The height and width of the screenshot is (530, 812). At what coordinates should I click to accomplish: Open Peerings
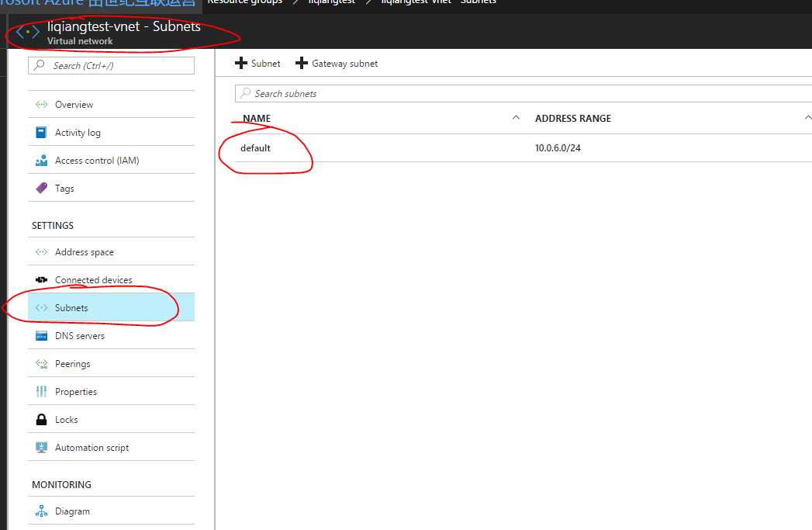(x=112, y=364)
